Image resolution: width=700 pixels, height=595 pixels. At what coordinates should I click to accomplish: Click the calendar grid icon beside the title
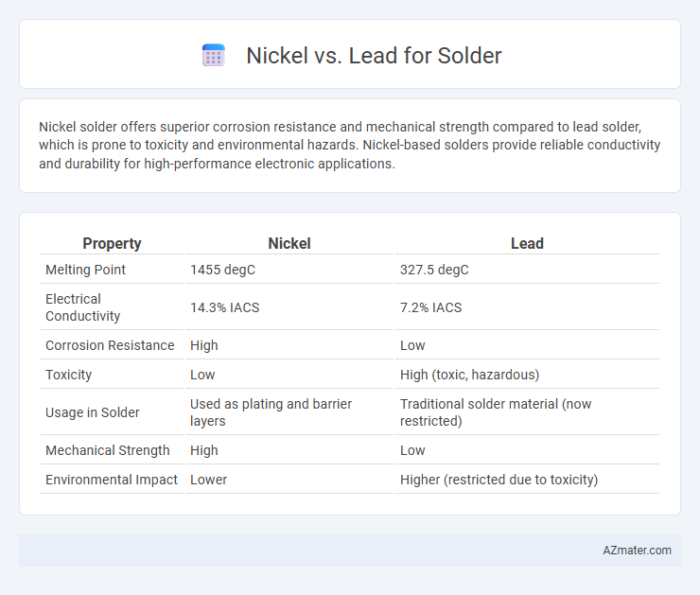(214, 56)
